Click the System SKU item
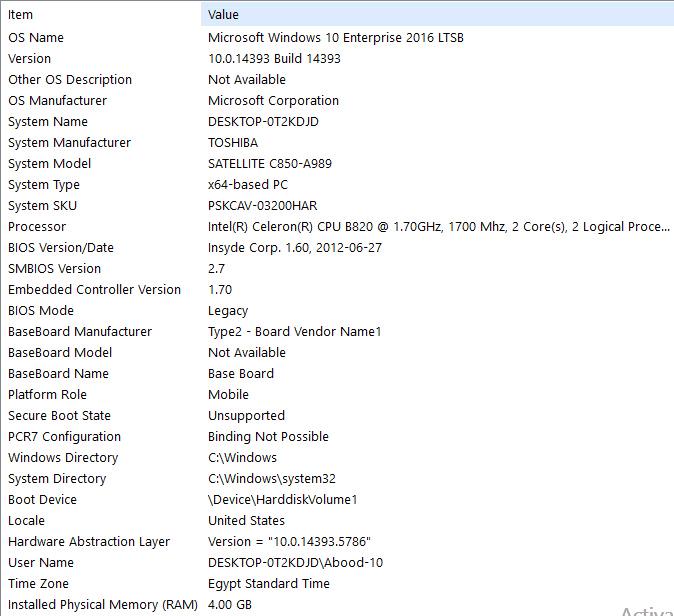 (x=42, y=206)
